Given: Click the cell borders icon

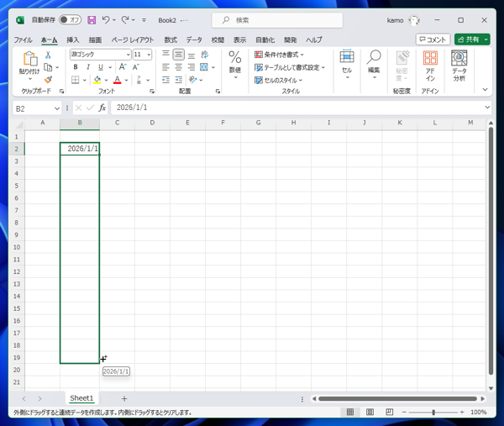Looking at the screenshot, I should coord(76,80).
